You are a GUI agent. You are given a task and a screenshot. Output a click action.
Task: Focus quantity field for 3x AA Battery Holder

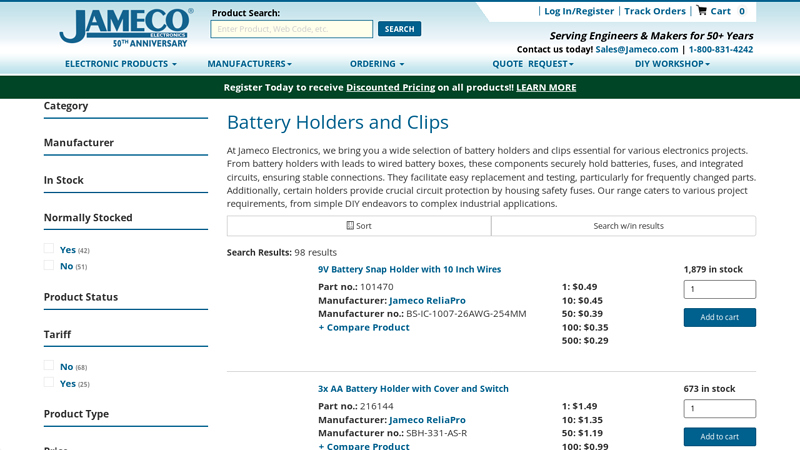(719, 409)
